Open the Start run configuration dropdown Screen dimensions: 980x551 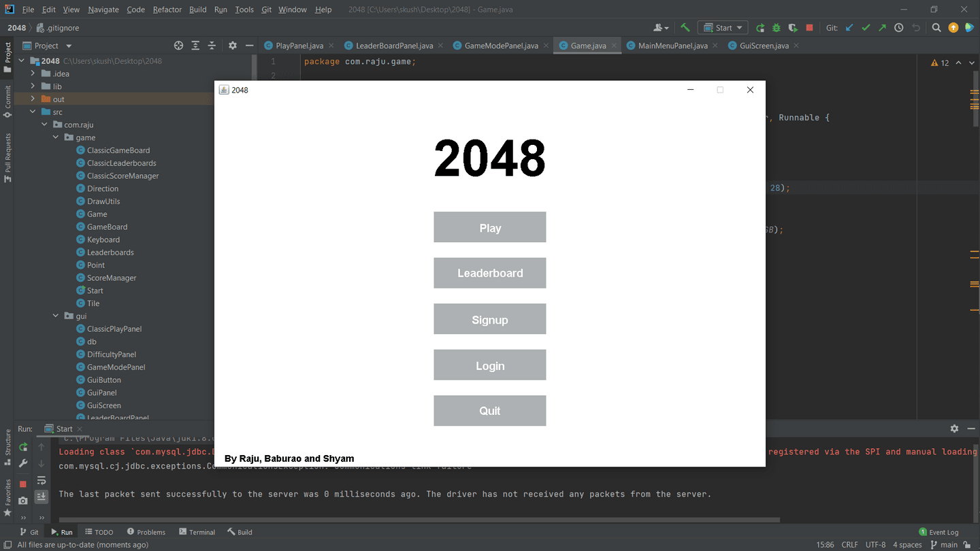(723, 28)
